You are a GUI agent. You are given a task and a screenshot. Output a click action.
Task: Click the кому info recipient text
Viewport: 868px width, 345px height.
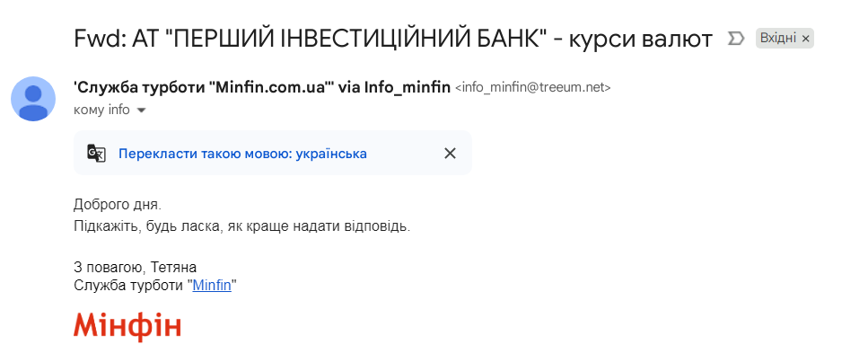101,110
